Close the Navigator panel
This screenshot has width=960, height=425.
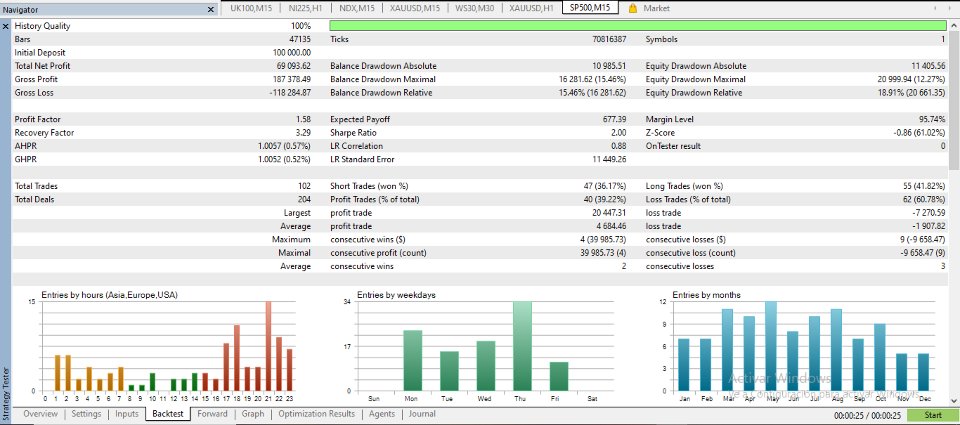(x=211, y=10)
